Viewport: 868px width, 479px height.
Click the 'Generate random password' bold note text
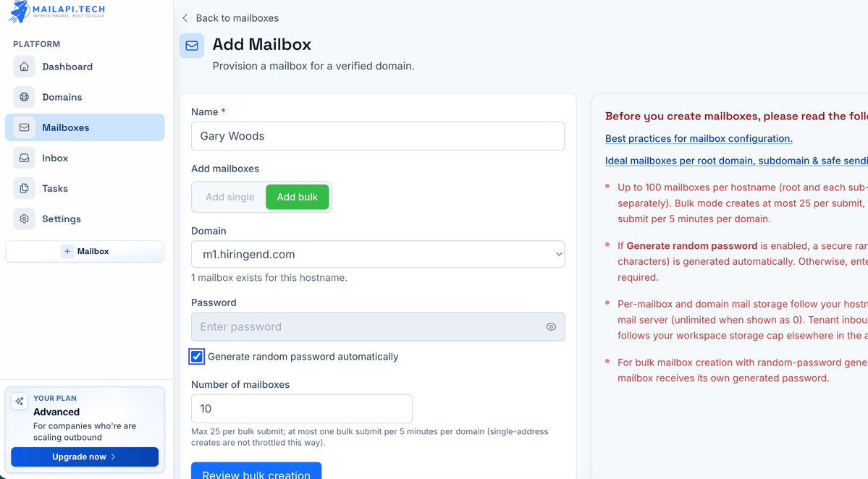[692, 245]
